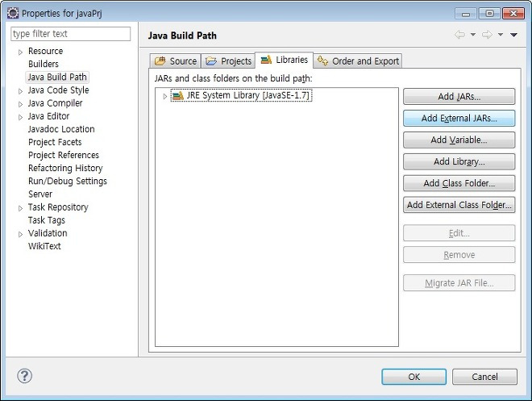
Task: Expand the Task Repository node
Action: pos(20,208)
